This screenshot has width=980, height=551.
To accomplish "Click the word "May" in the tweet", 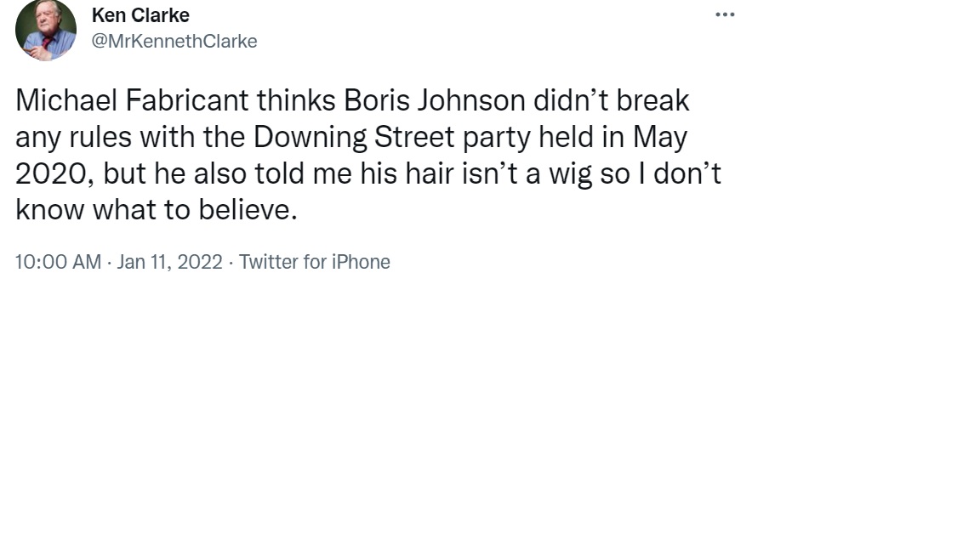I will (659, 137).
